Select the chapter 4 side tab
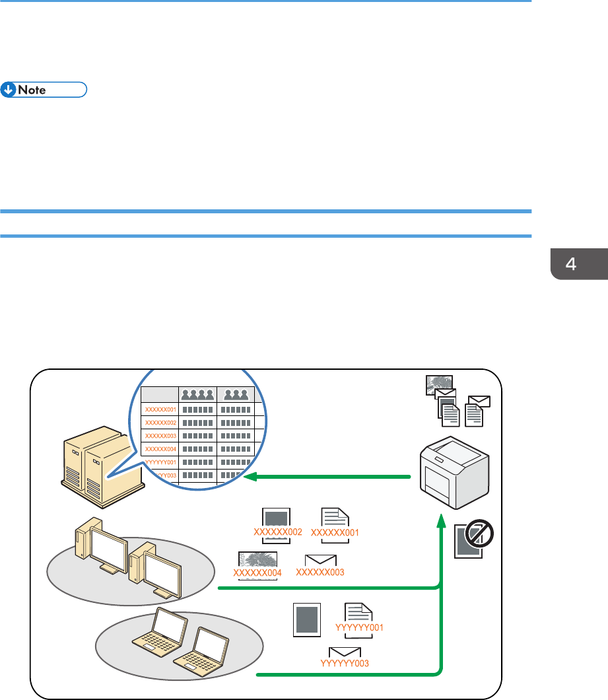Image resolution: width=608 pixels, height=700 pixels. pos(579,264)
